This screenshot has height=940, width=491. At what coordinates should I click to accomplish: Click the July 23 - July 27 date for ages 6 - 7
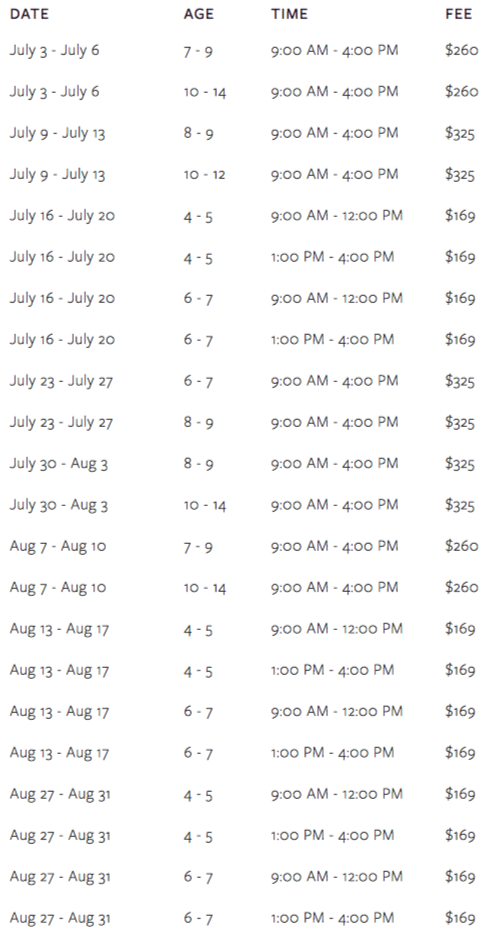pyautogui.click(x=61, y=381)
